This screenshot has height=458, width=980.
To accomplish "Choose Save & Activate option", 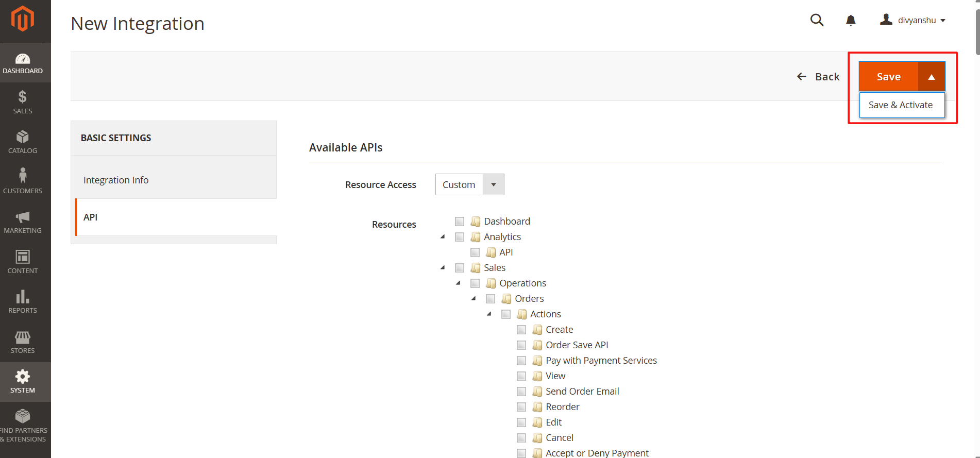I will [x=901, y=105].
